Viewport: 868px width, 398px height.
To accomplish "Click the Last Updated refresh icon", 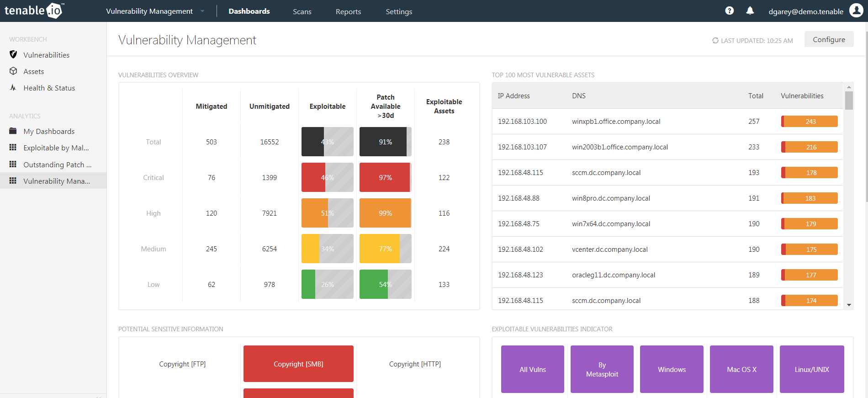I will (x=715, y=41).
